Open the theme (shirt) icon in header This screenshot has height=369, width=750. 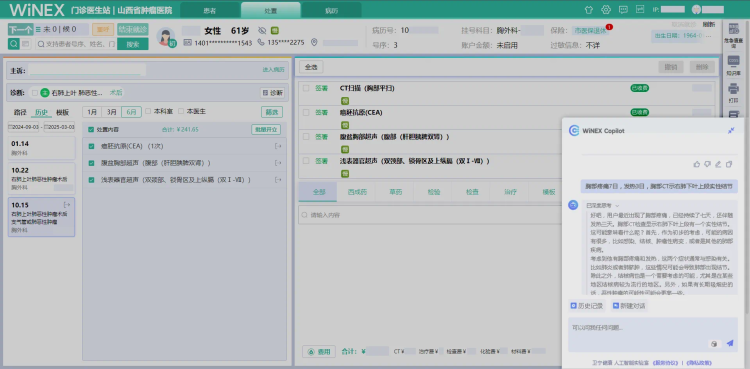point(589,10)
